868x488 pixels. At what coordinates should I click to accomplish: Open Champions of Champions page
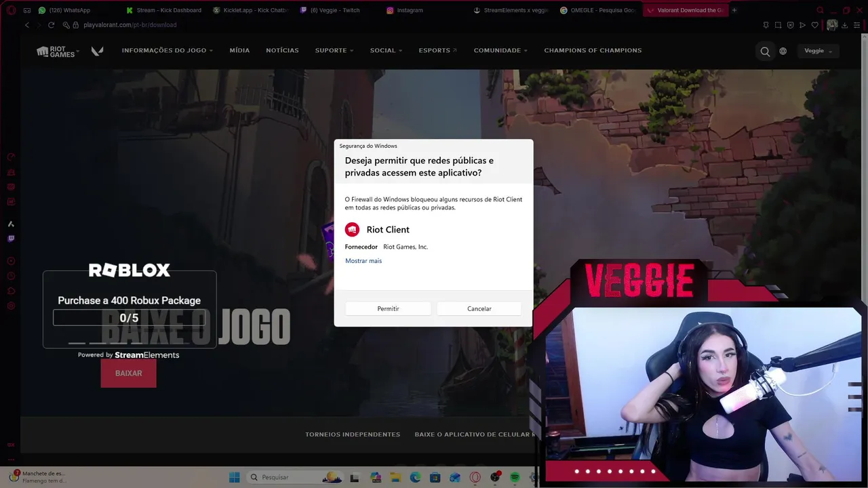pos(593,50)
